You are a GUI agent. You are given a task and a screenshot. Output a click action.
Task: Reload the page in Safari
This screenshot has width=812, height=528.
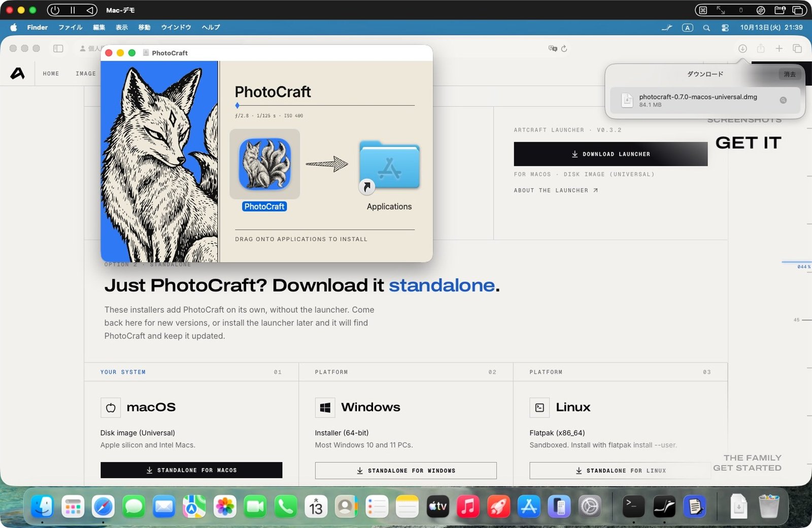pos(564,49)
